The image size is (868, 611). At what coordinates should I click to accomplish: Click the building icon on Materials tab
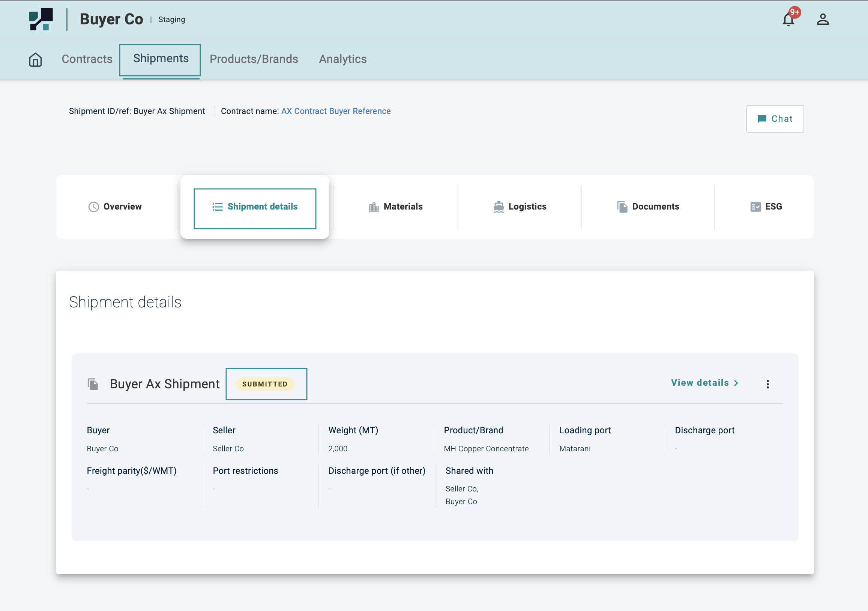[374, 207]
